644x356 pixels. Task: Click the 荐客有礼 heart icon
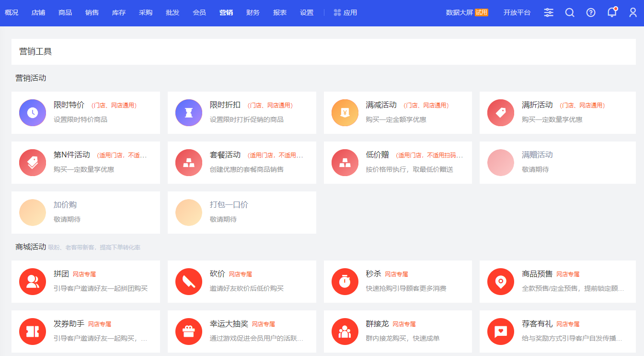click(x=501, y=332)
